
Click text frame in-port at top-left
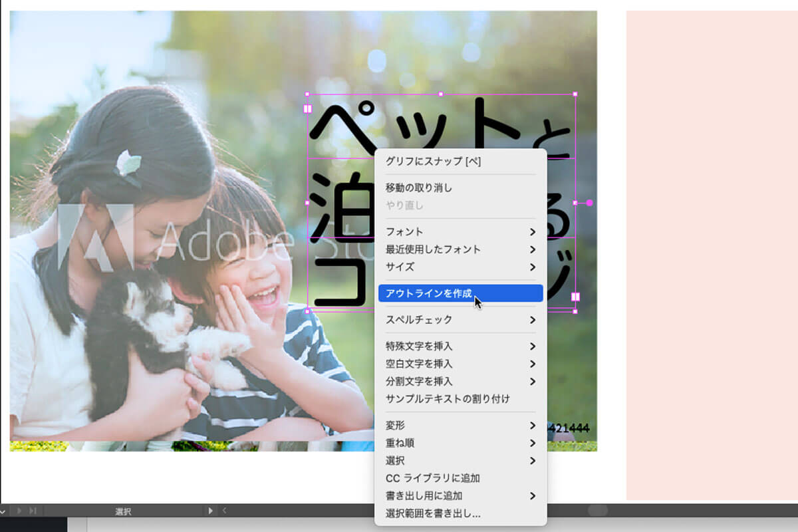tap(308, 108)
